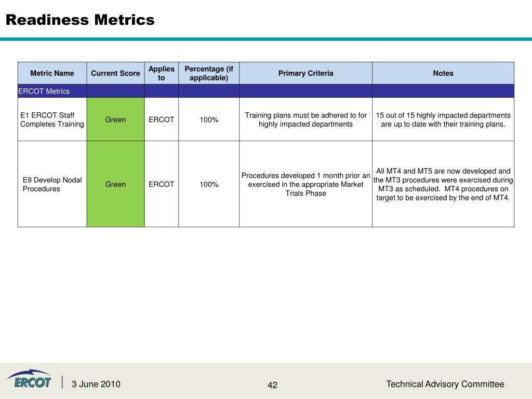
Task: Click the '3 June 2010' footer date
Action: [x=96, y=384]
